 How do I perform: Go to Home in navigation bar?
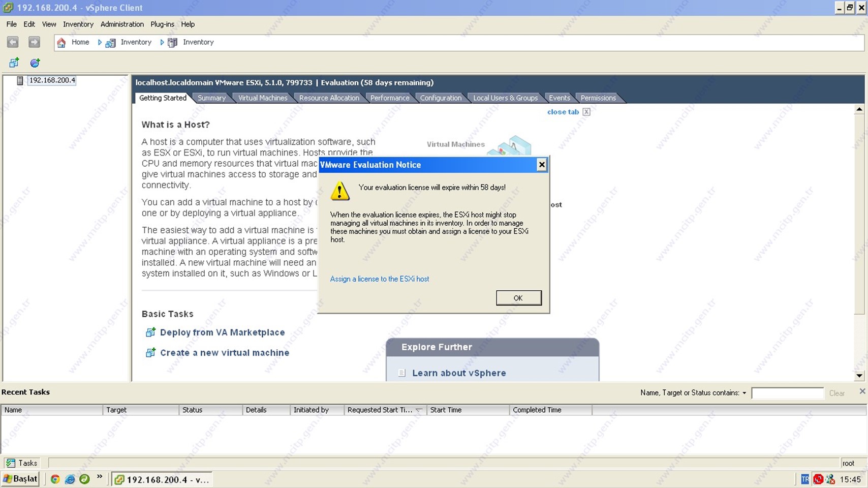click(x=80, y=42)
